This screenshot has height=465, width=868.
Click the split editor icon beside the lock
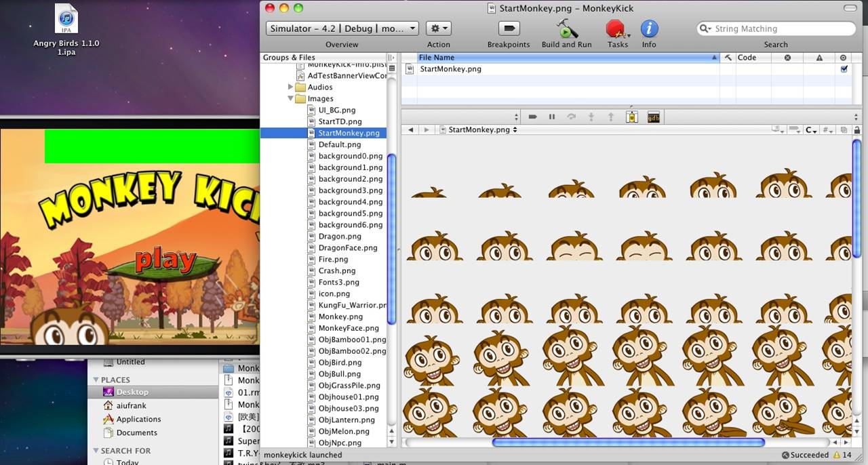844,129
